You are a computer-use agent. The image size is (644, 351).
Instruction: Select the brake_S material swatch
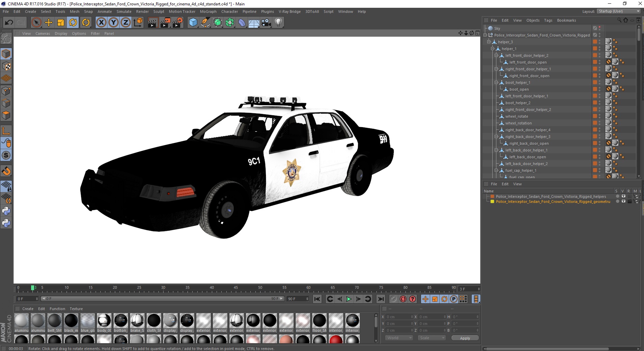pyautogui.click(x=137, y=323)
